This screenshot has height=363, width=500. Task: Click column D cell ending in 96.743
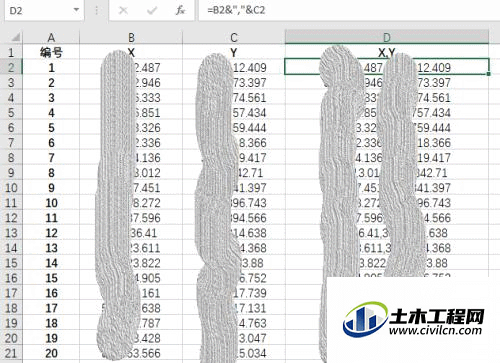[x=387, y=203]
